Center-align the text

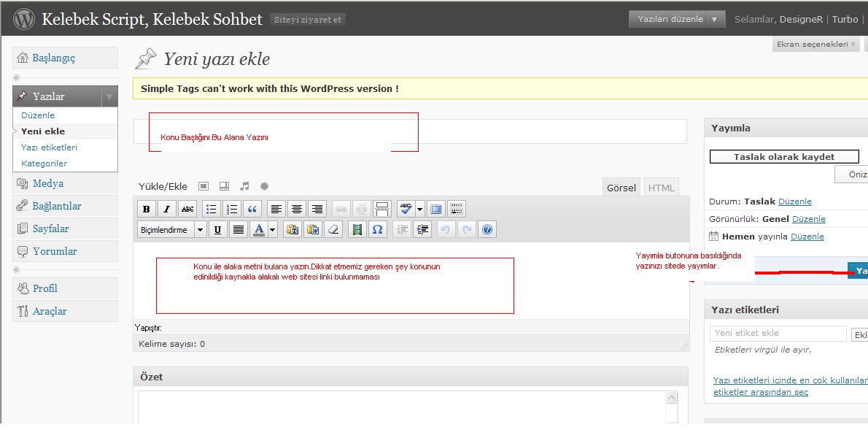tap(297, 209)
